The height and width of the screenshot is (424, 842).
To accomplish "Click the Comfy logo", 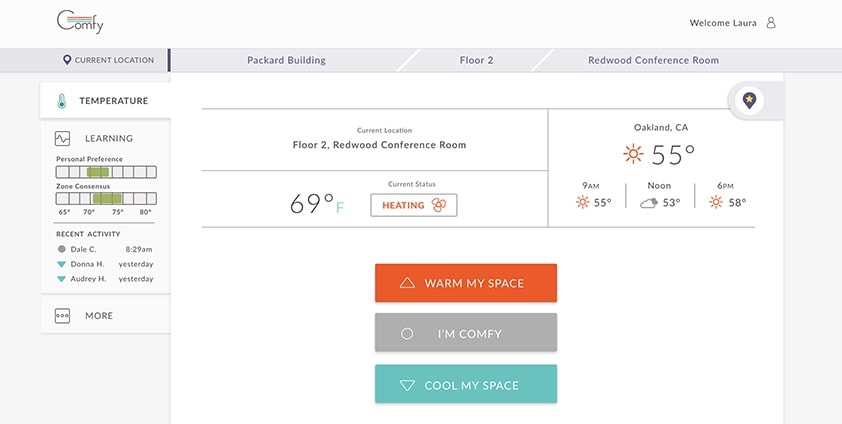I will [80, 22].
